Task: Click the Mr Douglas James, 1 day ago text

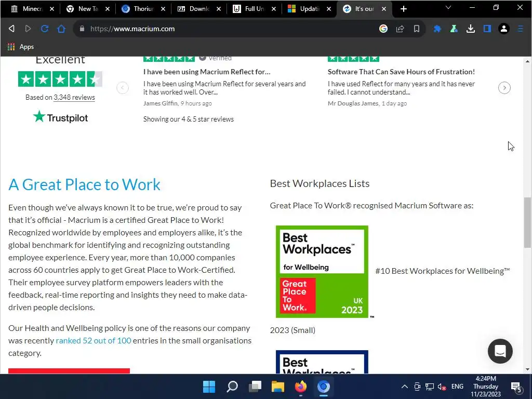Action: pos(367,103)
